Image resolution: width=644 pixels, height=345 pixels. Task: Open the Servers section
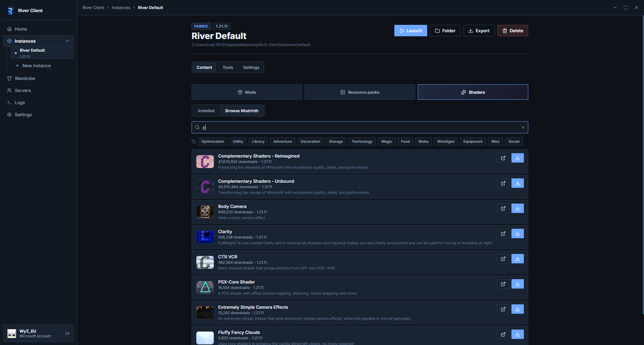coord(38,90)
